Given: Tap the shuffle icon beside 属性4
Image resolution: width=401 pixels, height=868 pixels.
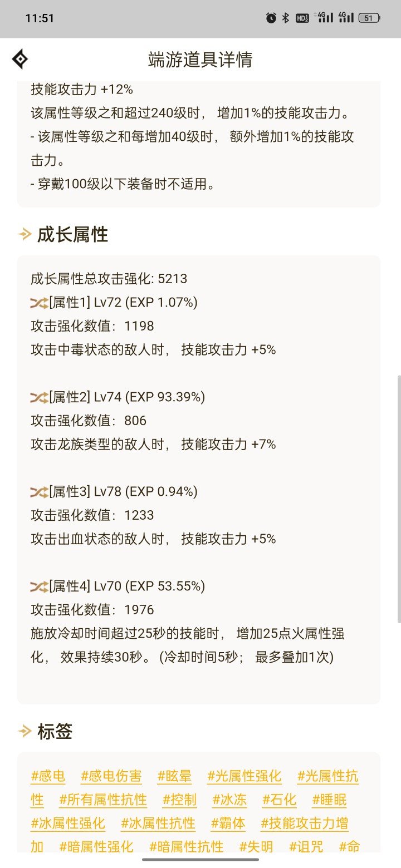Looking at the screenshot, I should click(39, 586).
